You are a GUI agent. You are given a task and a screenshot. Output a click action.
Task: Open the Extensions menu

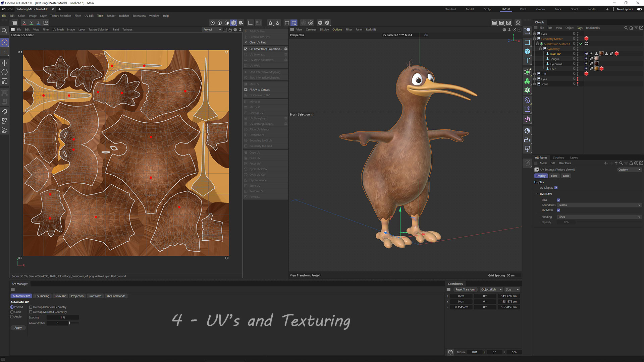tap(139, 16)
